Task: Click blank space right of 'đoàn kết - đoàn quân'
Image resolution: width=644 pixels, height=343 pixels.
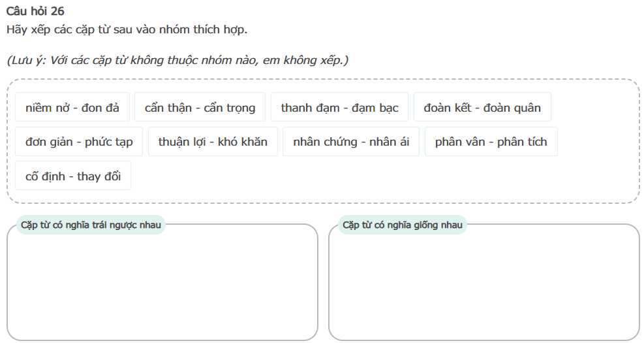Action: [594, 108]
